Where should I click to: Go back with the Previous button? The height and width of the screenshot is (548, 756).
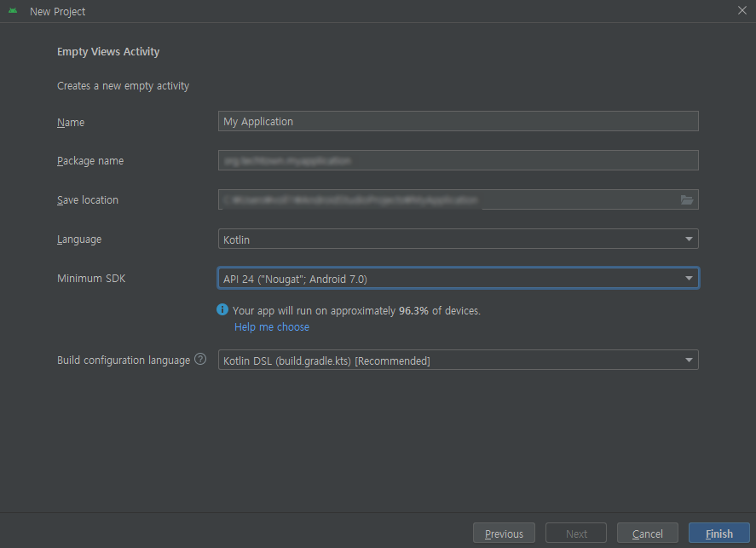click(x=504, y=534)
